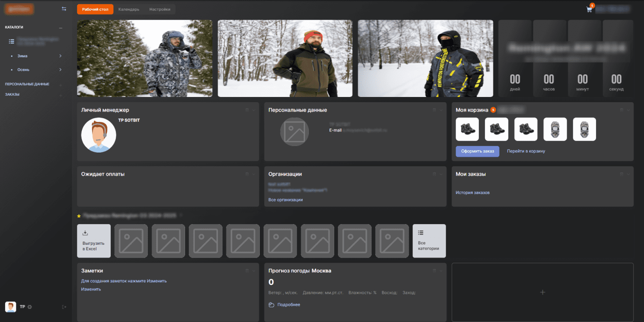Open the История заказов link

coord(473,193)
